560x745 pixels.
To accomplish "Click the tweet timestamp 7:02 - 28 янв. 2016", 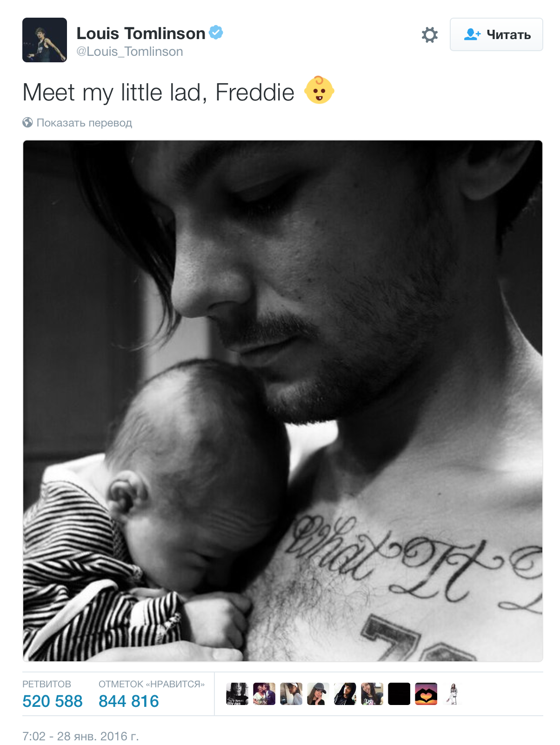I will (x=80, y=736).
